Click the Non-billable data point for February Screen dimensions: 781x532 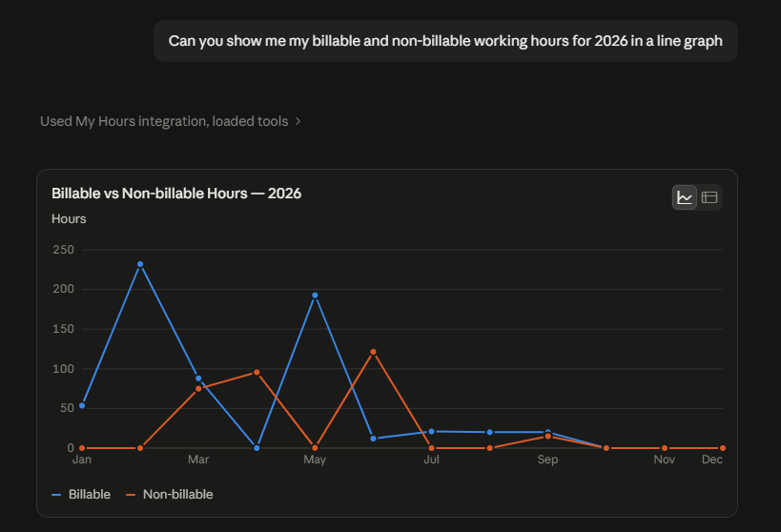click(140, 448)
